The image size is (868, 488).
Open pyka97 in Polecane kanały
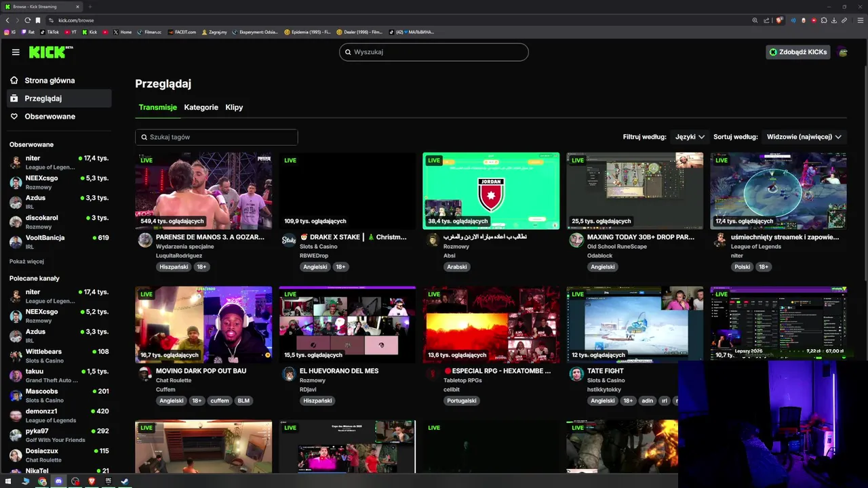(59, 435)
